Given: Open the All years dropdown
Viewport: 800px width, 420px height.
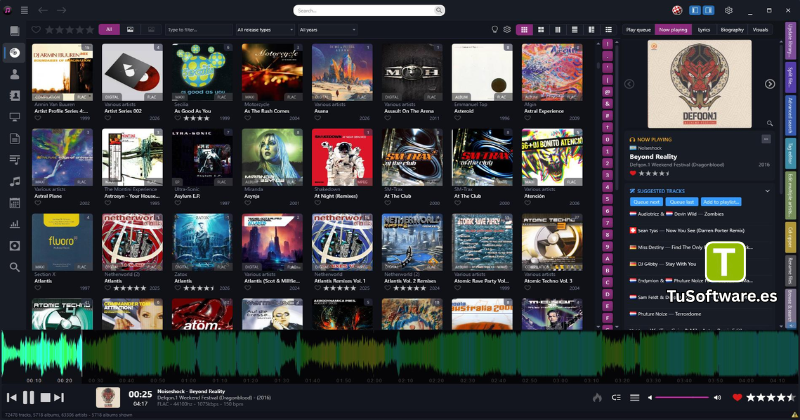Looking at the screenshot, I should (327, 30).
